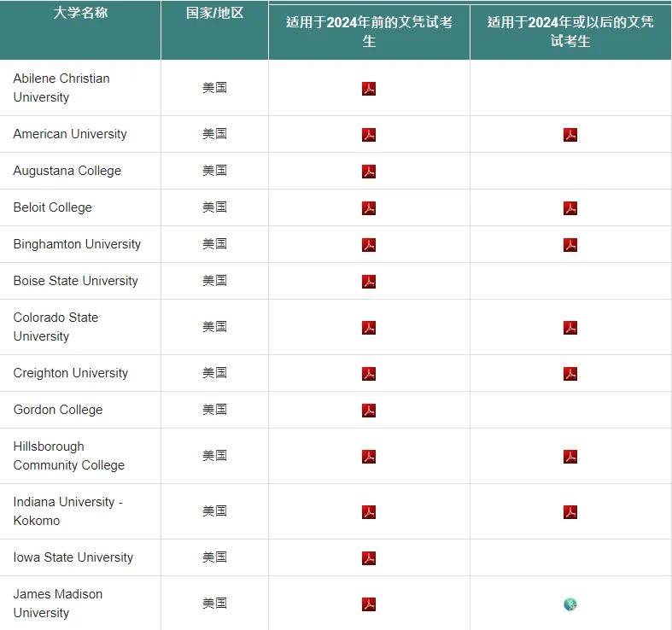Click 美国 in the Hillsborough Community College row

point(214,456)
